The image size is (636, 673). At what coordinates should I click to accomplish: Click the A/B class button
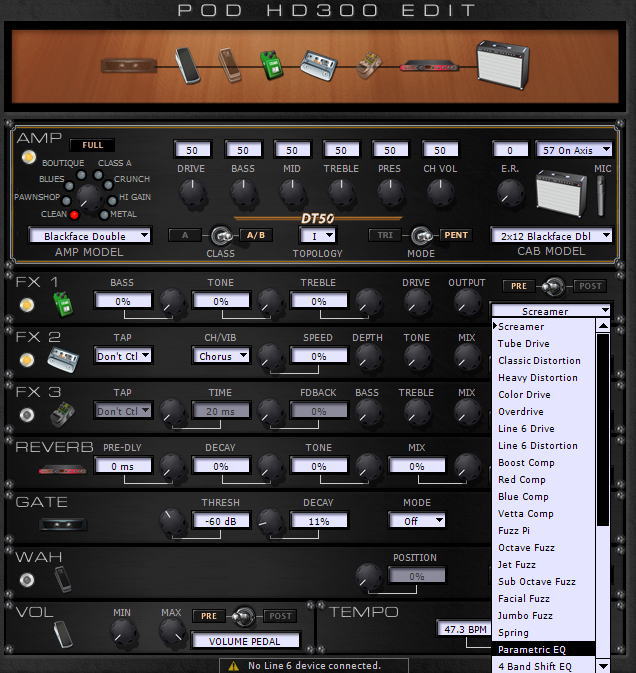256,235
